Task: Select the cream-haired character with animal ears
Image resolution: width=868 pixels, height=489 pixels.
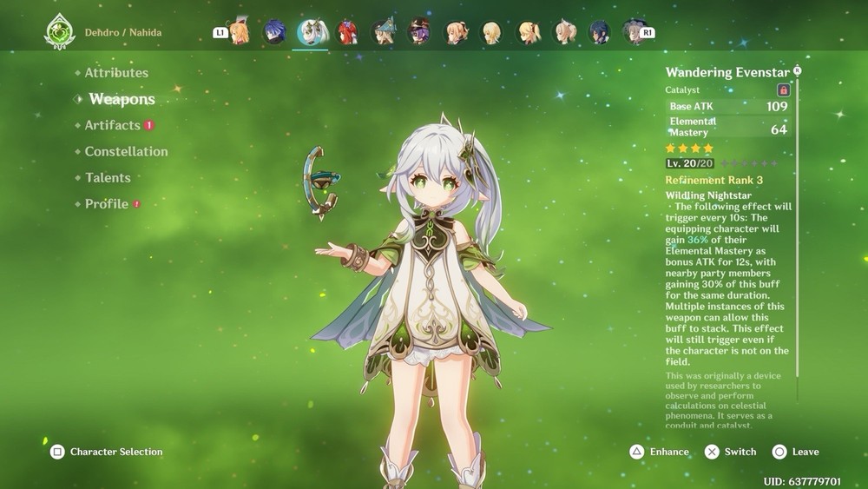Action: (565, 32)
